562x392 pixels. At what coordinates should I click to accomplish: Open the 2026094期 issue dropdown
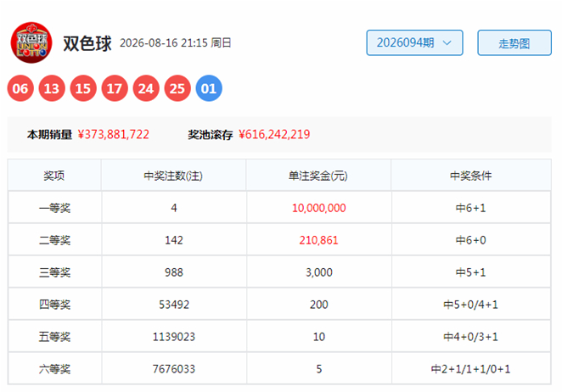(x=414, y=43)
